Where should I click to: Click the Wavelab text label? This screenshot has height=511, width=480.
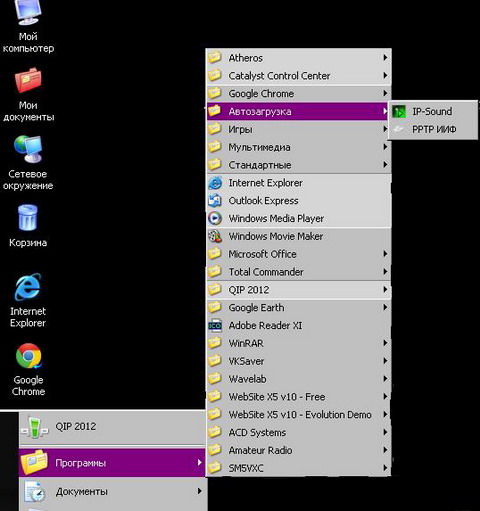[x=247, y=379]
